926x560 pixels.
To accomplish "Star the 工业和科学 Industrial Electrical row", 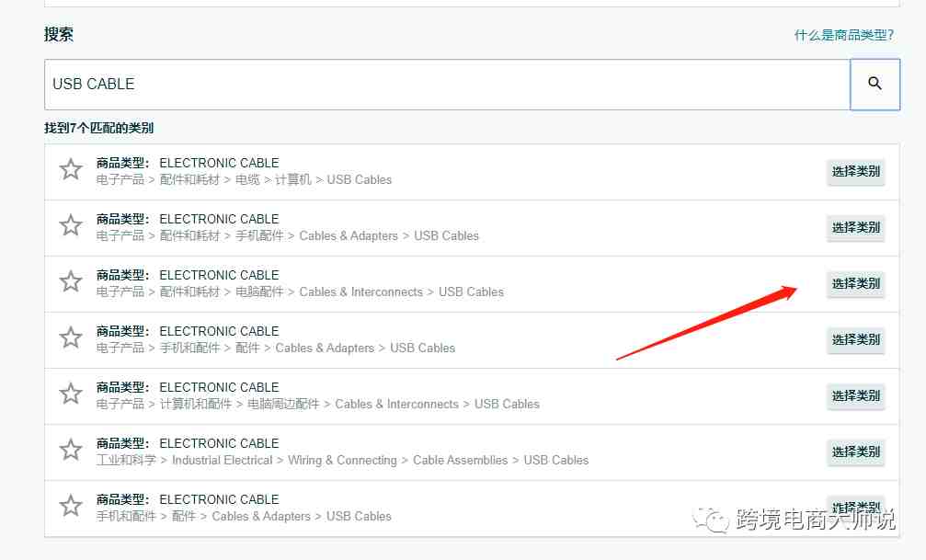I will [x=71, y=451].
